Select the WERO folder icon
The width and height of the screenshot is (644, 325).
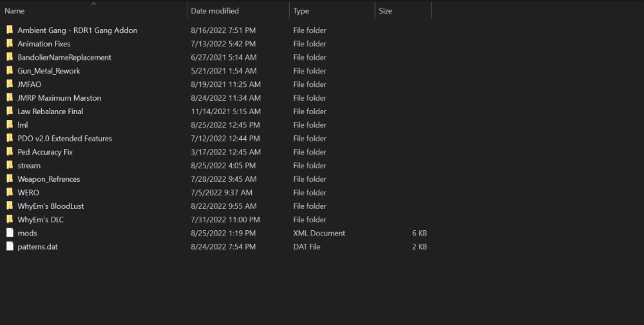click(10, 193)
